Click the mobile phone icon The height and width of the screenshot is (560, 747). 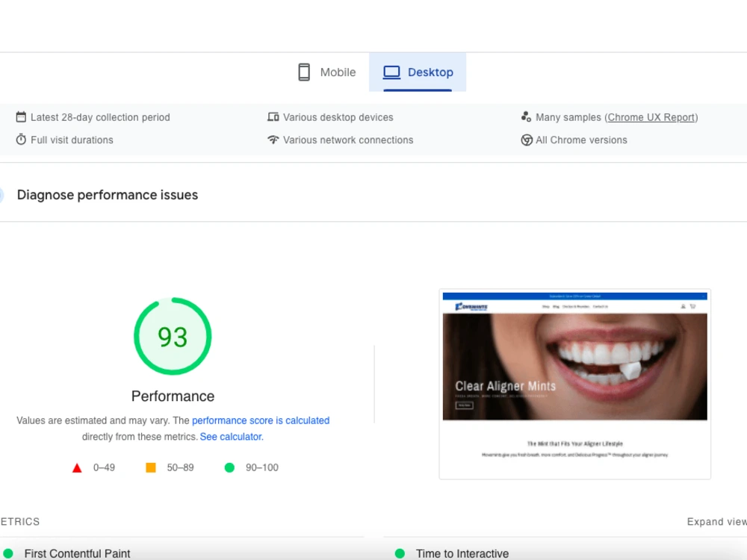click(x=304, y=72)
